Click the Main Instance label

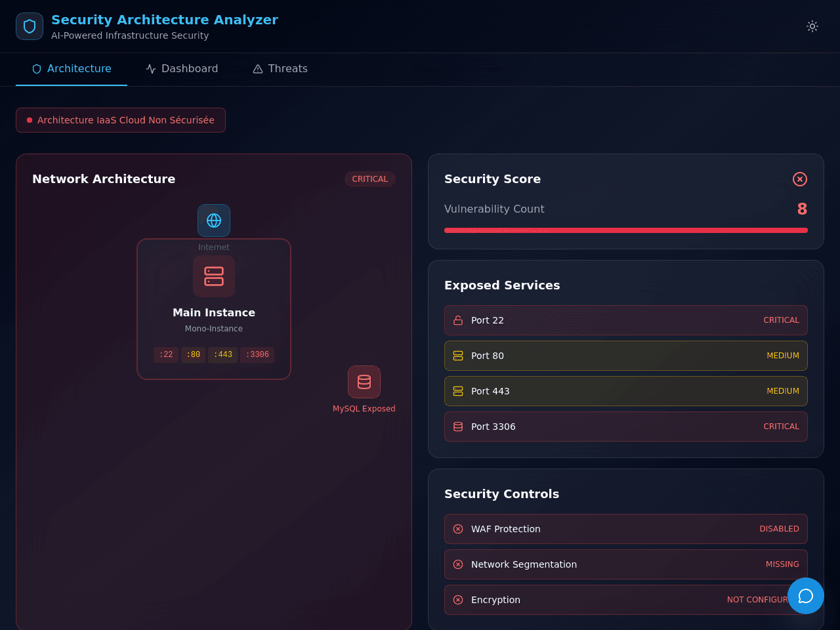pyautogui.click(x=214, y=313)
